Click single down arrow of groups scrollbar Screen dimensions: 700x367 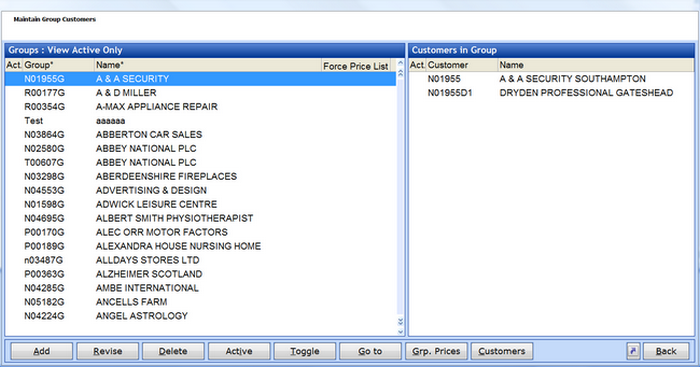coord(400,331)
